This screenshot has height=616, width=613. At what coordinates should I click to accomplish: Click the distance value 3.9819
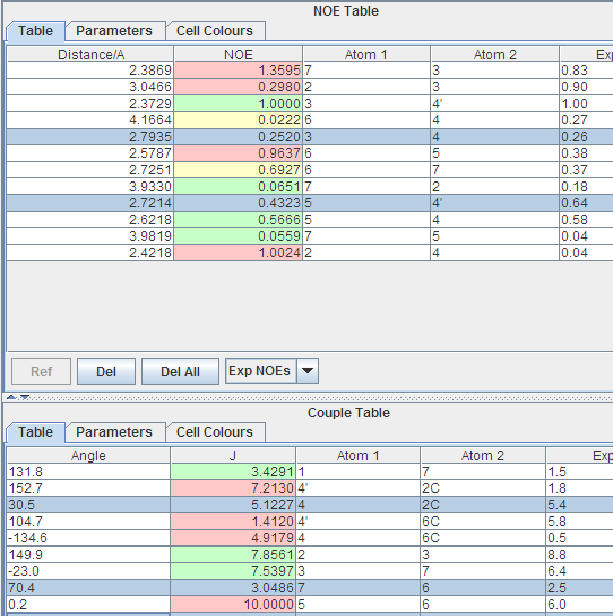pos(90,236)
